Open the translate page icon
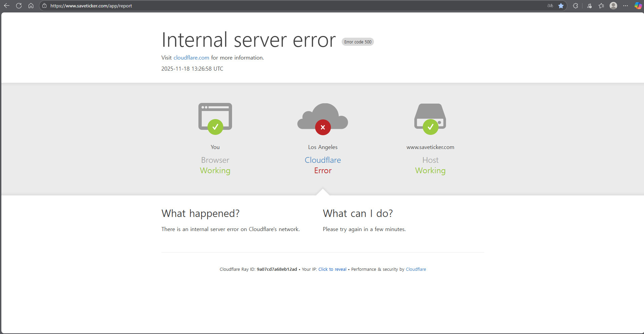The height and width of the screenshot is (334, 644). pyautogui.click(x=550, y=6)
